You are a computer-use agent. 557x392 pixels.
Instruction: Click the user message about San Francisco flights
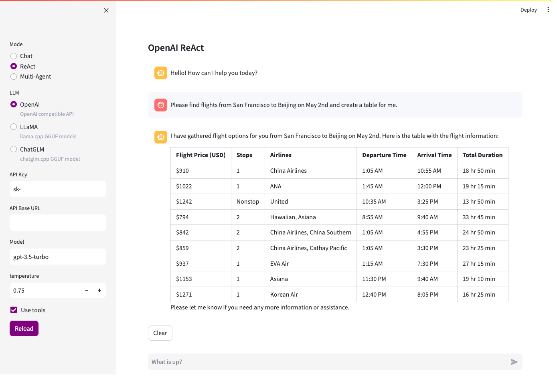(284, 105)
